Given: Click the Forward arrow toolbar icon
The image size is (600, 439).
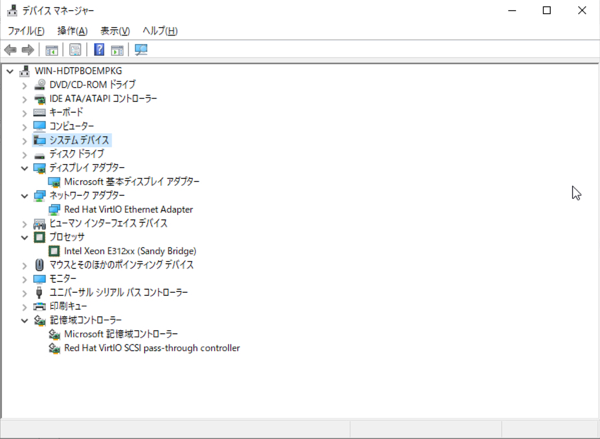Looking at the screenshot, I should (28, 50).
